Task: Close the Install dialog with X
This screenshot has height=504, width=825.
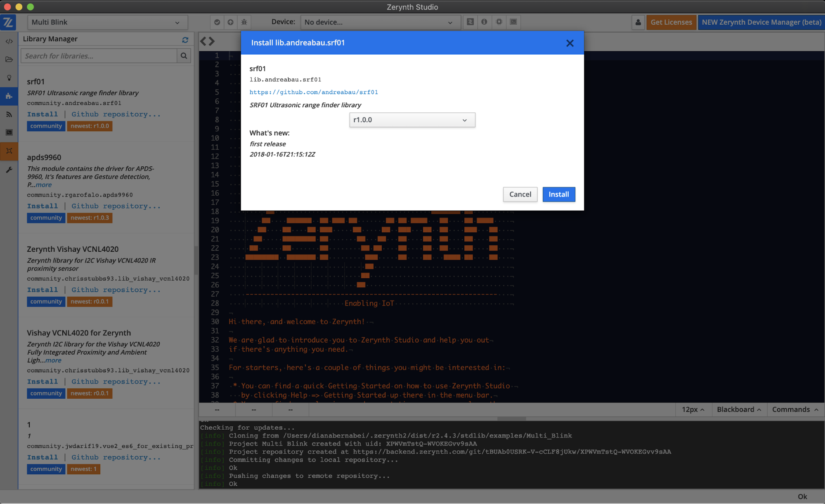Action: [570, 43]
